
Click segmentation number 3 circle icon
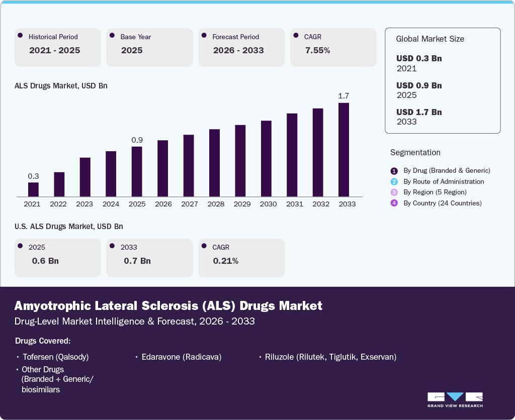click(394, 192)
